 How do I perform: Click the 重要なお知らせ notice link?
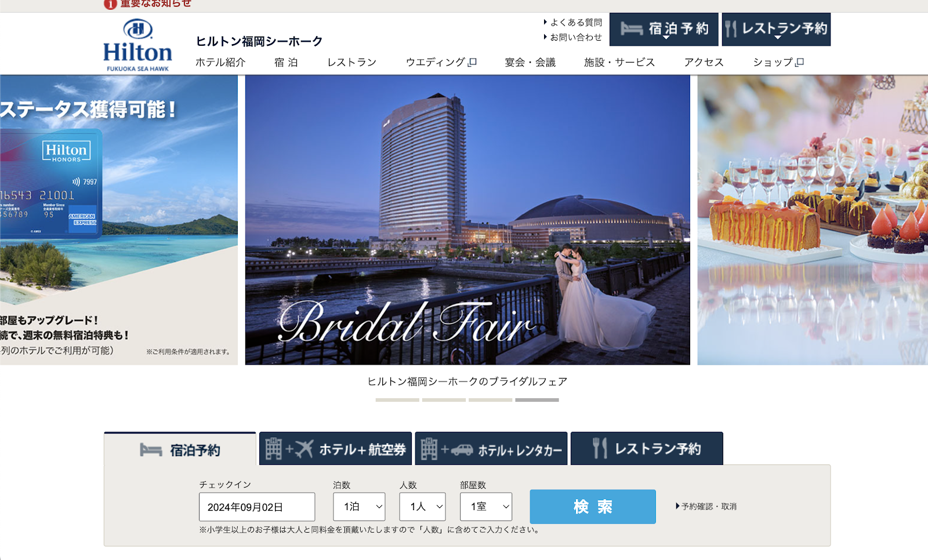pos(155,3)
